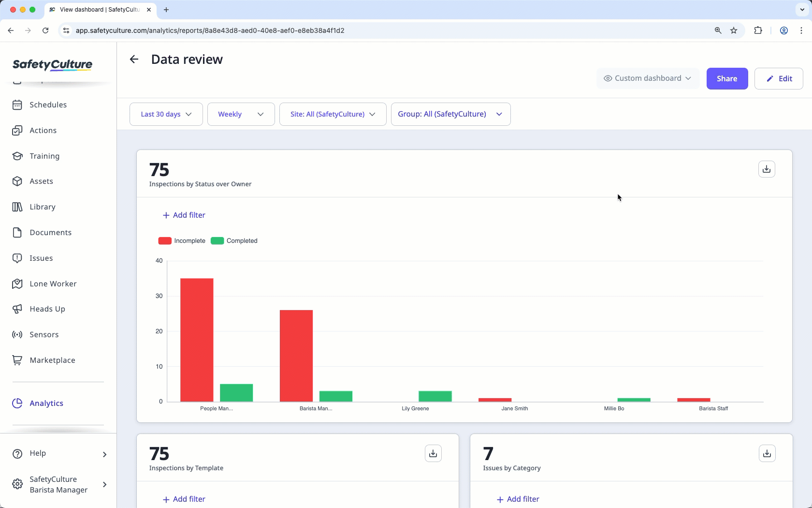Expand the Help submenu chevron
This screenshot has height=508, width=812.
point(104,454)
